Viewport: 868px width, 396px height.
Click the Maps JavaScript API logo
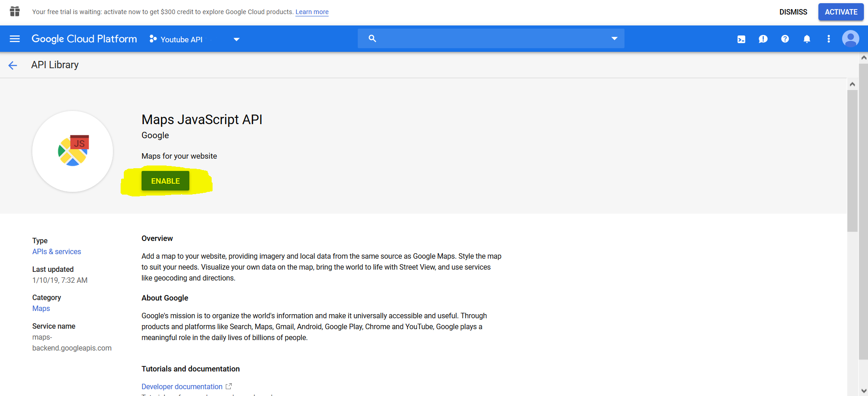coord(73,151)
